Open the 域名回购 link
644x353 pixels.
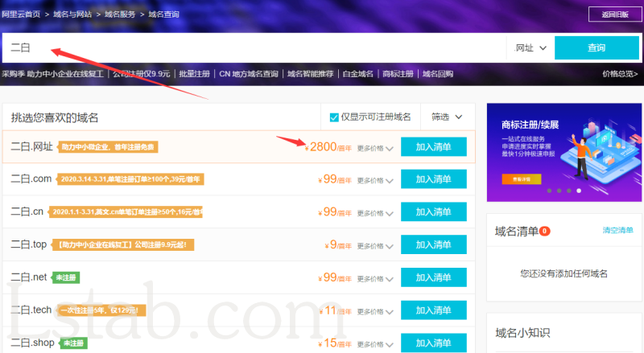[x=438, y=74]
